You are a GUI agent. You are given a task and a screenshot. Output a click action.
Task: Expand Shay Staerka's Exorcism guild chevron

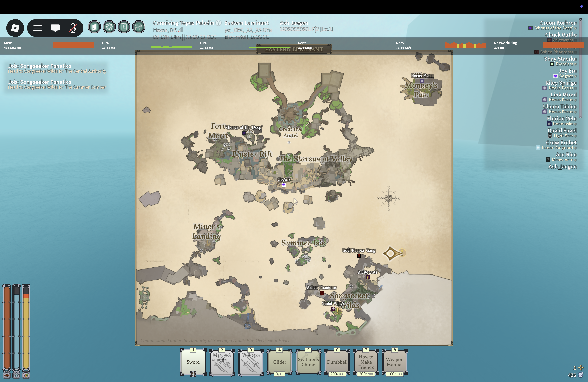click(x=575, y=64)
